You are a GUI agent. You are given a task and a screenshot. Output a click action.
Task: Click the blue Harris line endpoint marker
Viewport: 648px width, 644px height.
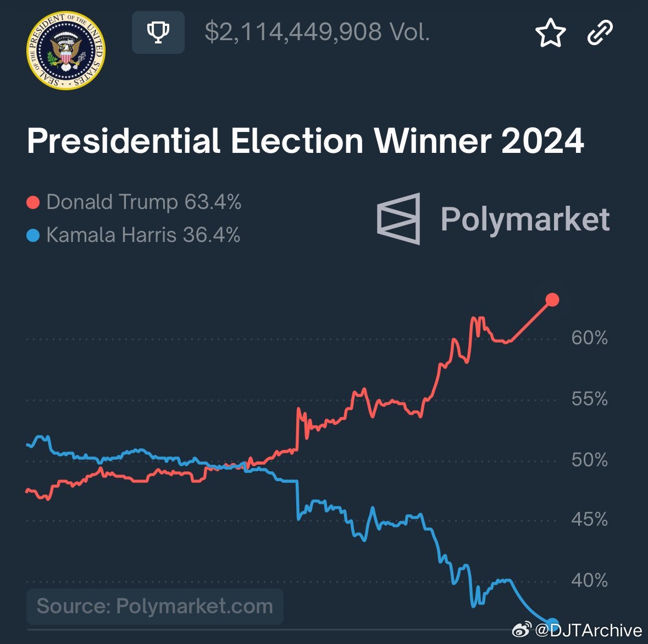tap(552, 622)
